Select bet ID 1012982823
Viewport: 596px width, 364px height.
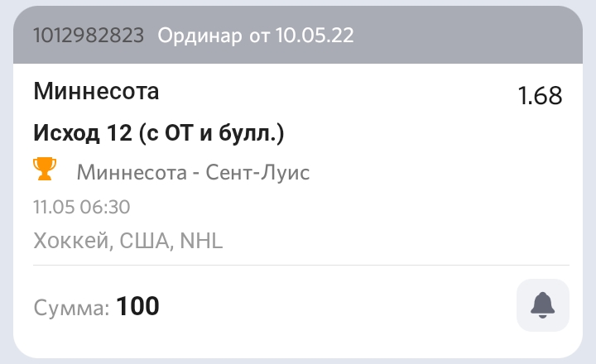point(89,36)
